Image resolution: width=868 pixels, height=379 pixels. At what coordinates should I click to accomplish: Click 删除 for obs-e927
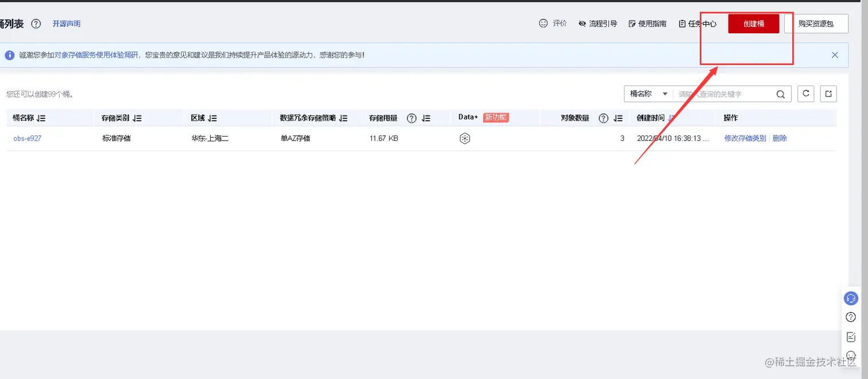point(780,138)
